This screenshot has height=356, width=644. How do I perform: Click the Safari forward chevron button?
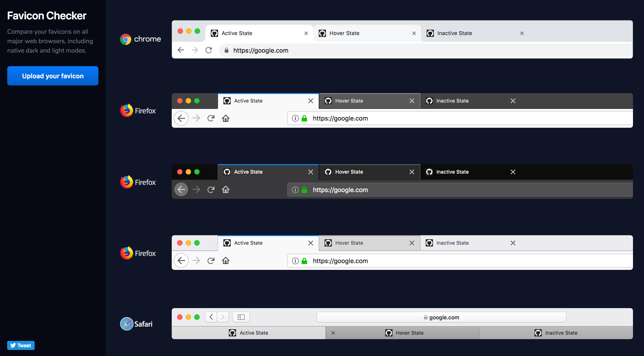(223, 317)
